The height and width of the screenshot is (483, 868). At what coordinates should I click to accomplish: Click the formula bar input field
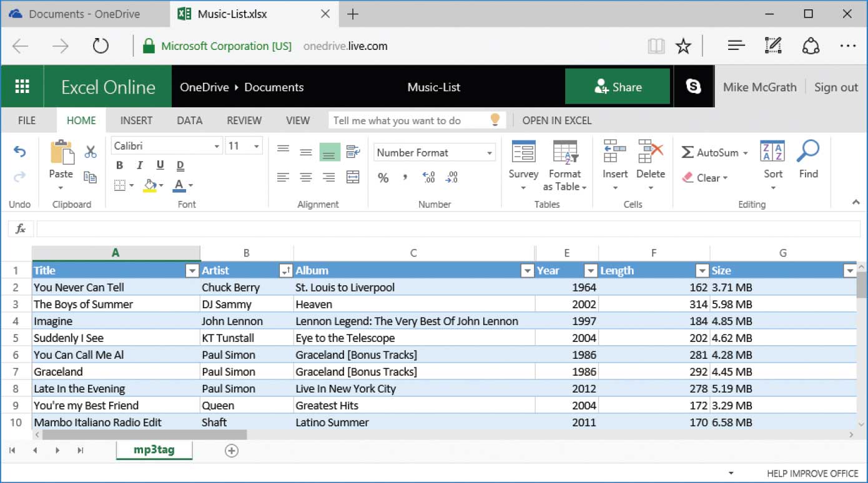coord(447,229)
